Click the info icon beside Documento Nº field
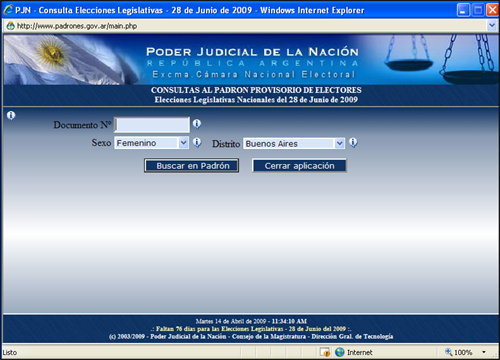Screen dimensions: 500x360 click(197, 124)
